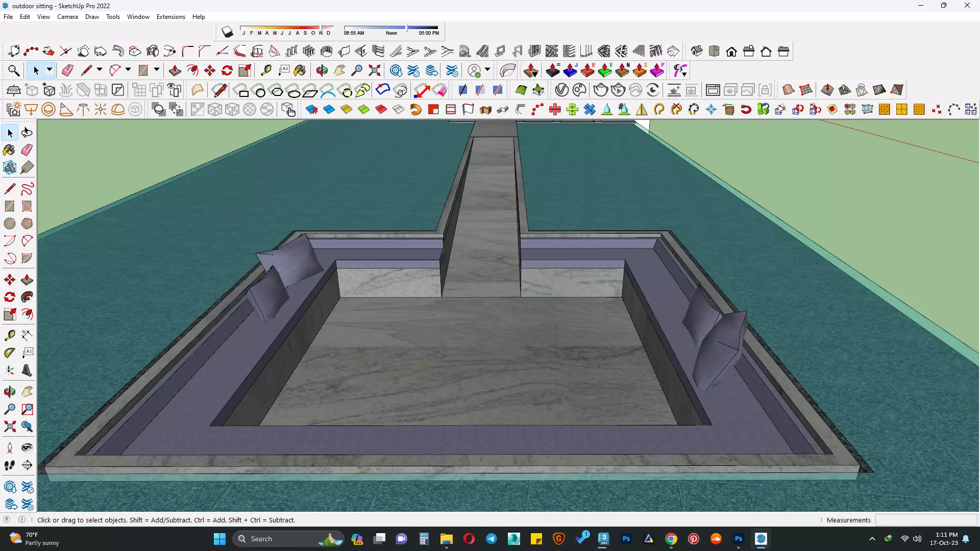This screenshot has height=551, width=980.
Task: Select the Tape Measure tool in top toolbar
Action: [266, 70]
